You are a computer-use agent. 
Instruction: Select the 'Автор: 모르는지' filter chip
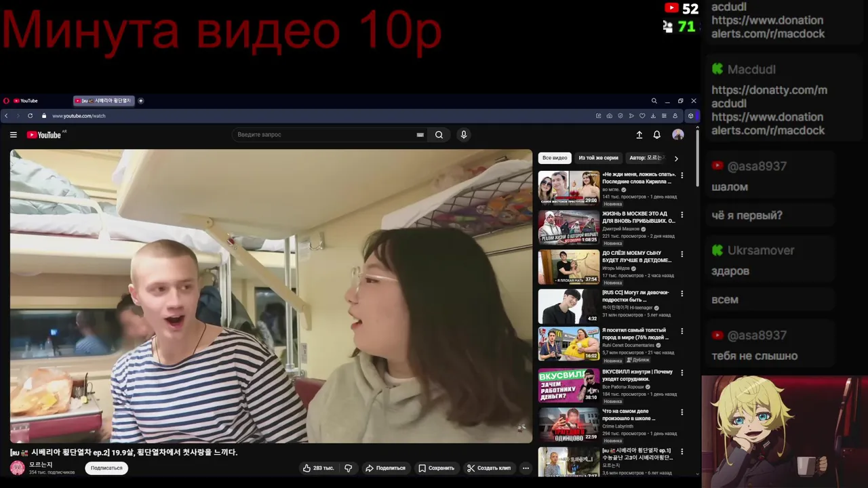pos(646,158)
